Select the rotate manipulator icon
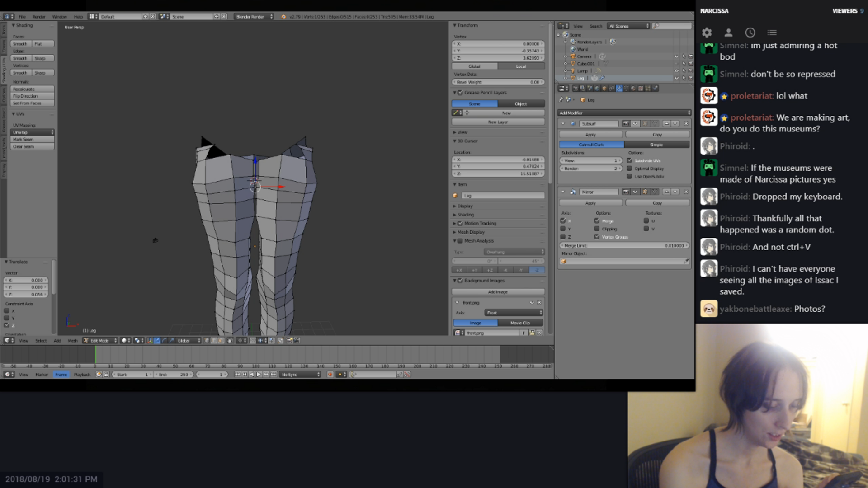868x488 pixels. click(x=164, y=341)
